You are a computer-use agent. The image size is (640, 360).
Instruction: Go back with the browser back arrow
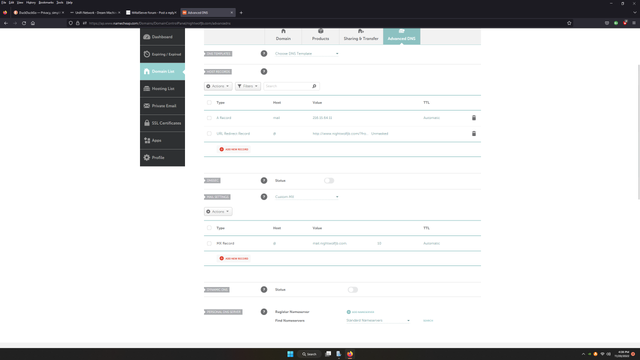point(6,23)
